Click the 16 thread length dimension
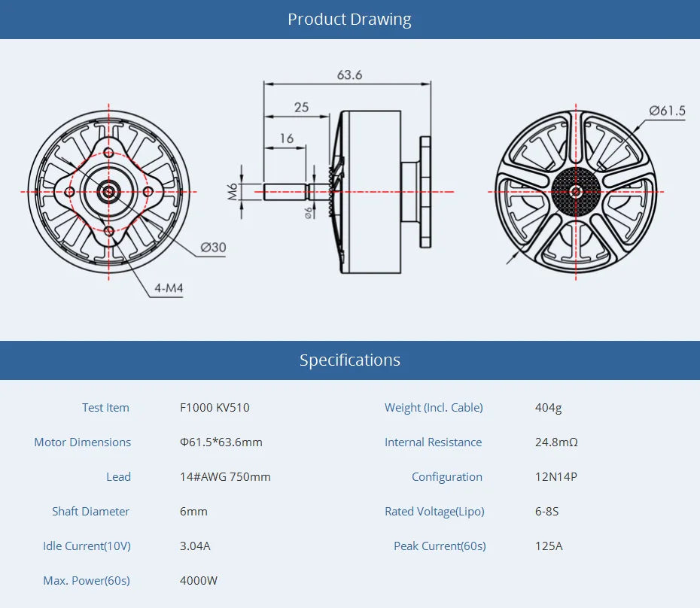 pyautogui.click(x=286, y=138)
